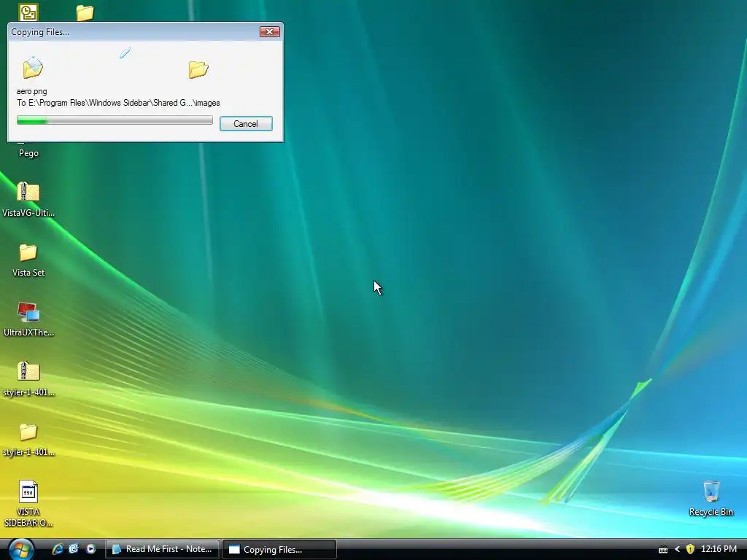Click the second Quick Launch shortcut icon

coord(74,549)
